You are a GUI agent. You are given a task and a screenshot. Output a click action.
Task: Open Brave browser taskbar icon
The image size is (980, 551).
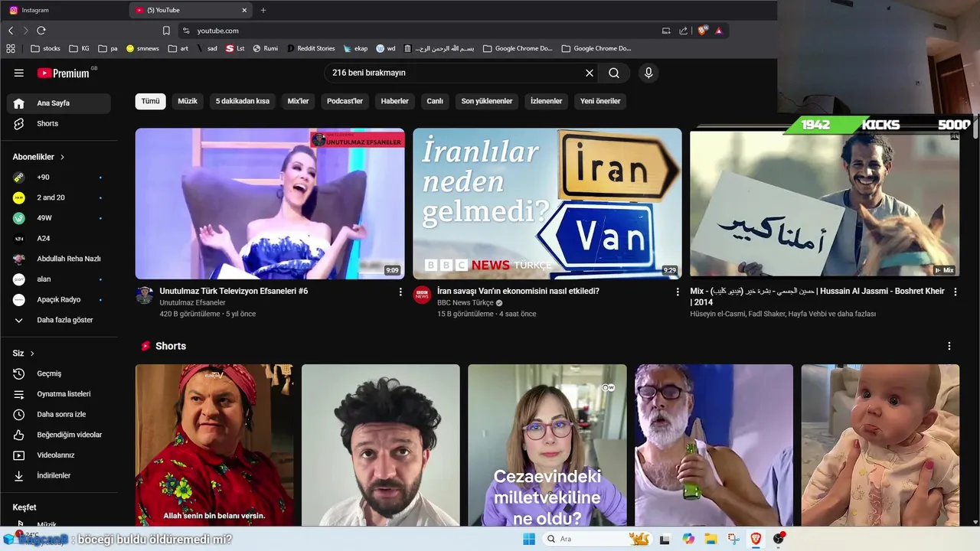point(756,539)
